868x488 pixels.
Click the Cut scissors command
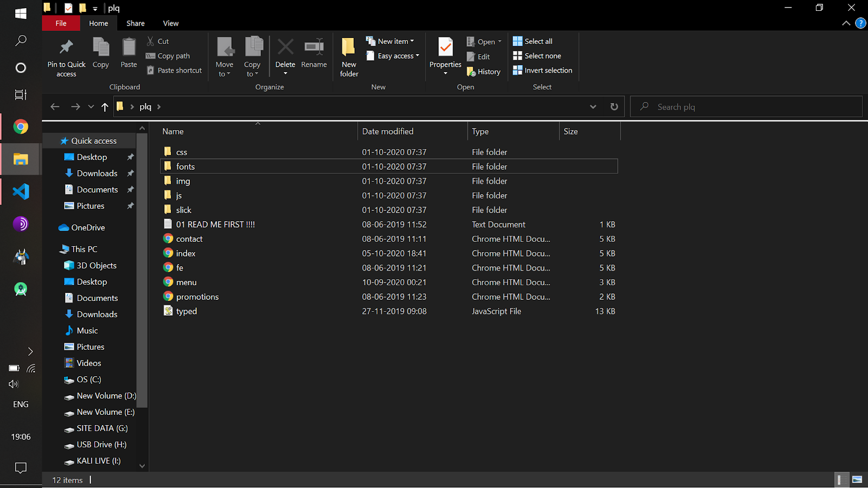(x=158, y=41)
